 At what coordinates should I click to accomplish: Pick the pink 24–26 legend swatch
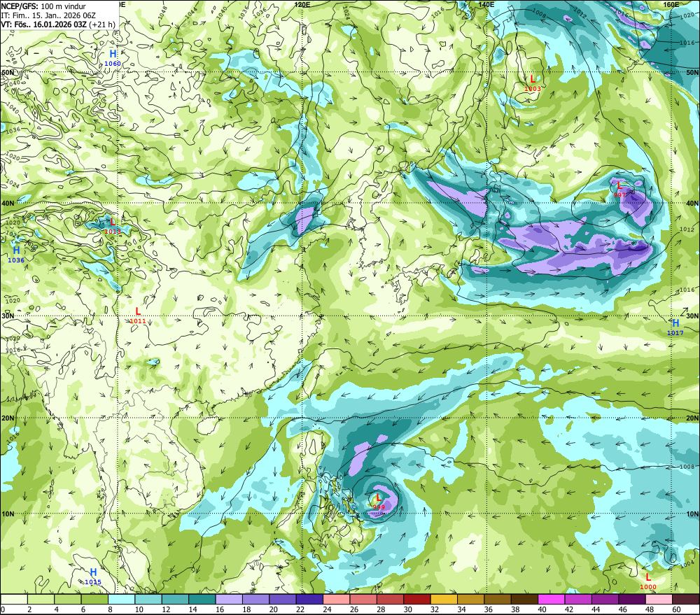(x=337, y=599)
